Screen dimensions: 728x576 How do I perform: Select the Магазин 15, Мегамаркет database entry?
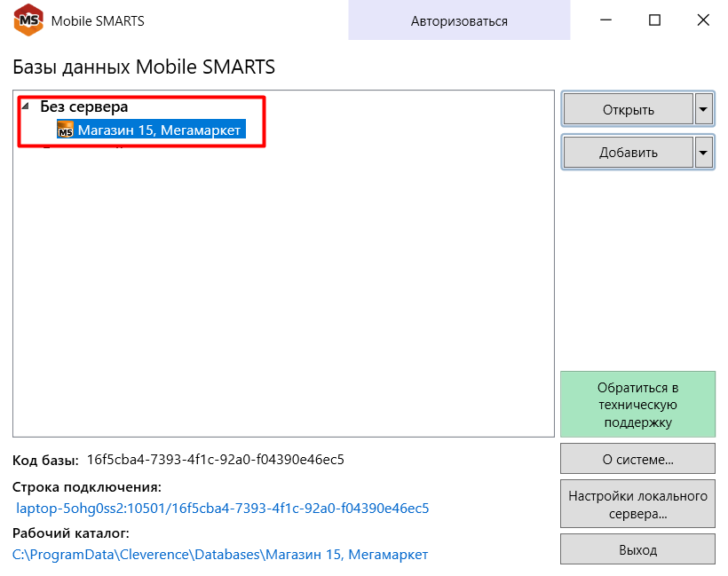[x=151, y=130]
